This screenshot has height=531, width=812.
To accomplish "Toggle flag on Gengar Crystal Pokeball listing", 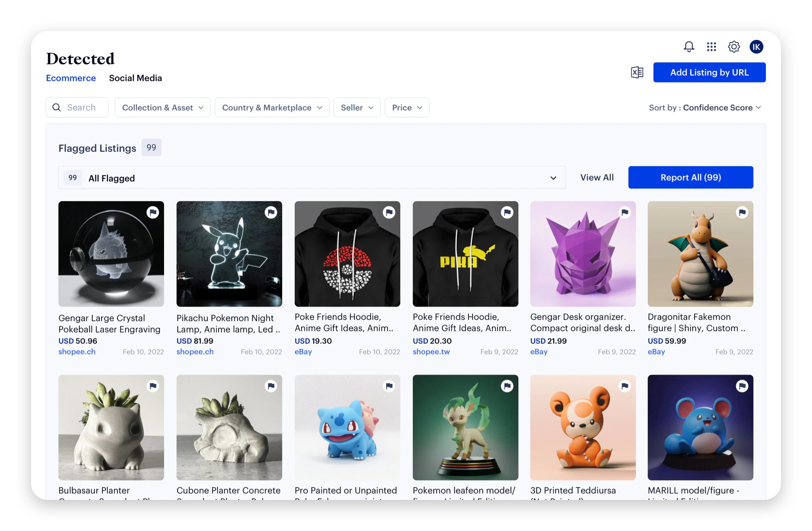I will point(153,213).
